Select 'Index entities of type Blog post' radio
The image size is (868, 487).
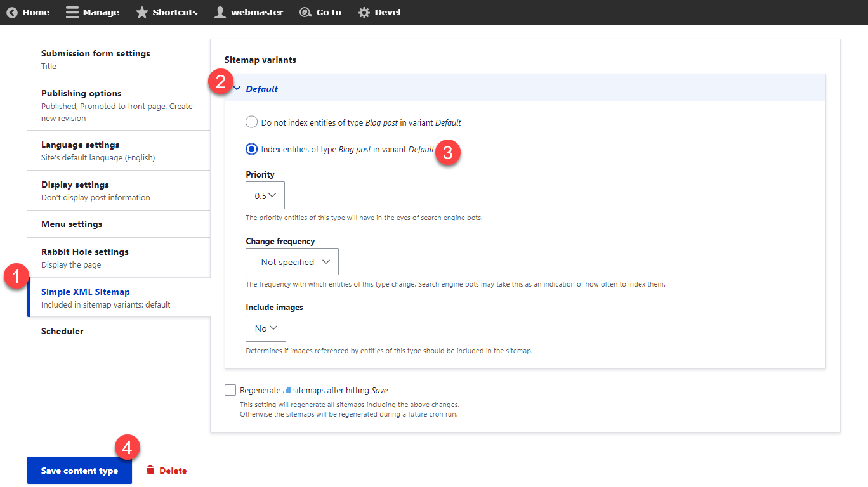(x=252, y=150)
